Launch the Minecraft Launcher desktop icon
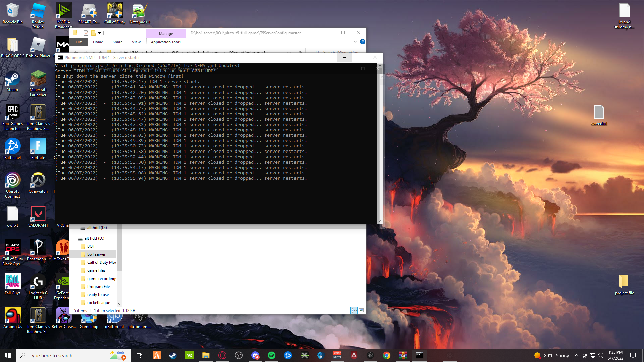Screen dimensions: 644x362 click(38, 83)
